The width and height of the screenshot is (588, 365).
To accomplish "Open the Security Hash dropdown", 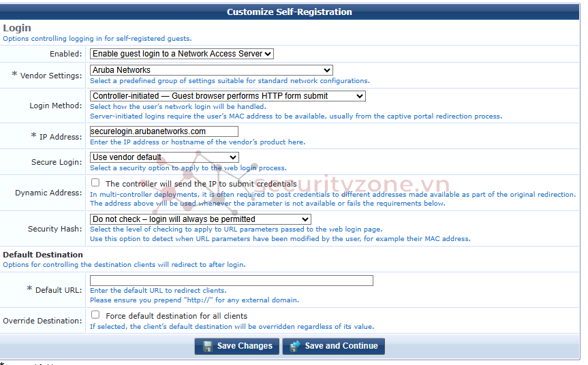I will pyautogui.click(x=200, y=219).
